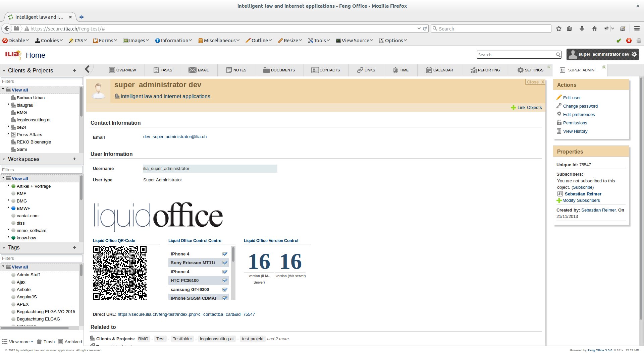Open Permissions via the lock icon
Screen dimensions: 644x353
pos(559,123)
